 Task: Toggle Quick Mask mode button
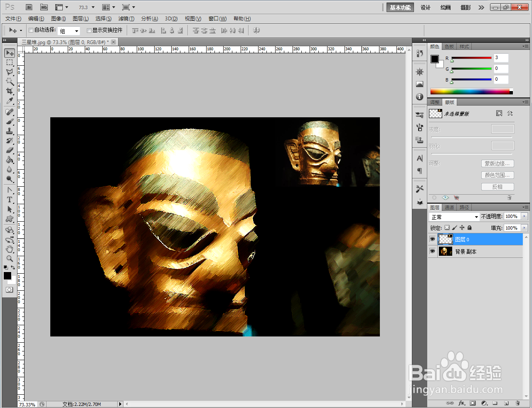10,289
